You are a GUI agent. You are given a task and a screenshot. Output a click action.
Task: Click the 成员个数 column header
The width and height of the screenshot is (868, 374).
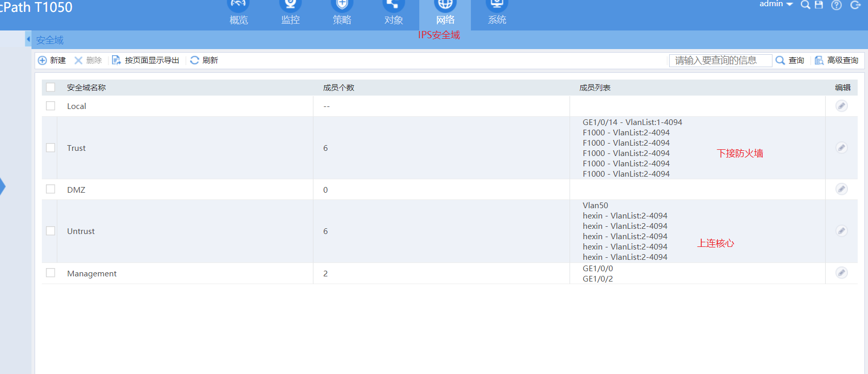(x=339, y=88)
